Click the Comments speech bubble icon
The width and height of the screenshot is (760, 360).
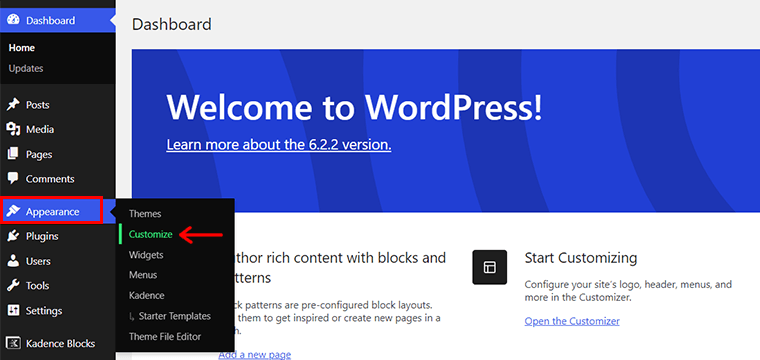click(x=14, y=178)
